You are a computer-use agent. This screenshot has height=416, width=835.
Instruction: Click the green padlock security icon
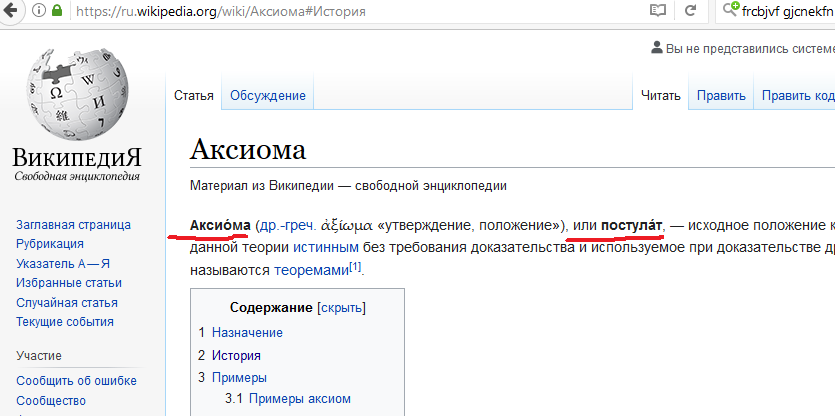(x=59, y=12)
